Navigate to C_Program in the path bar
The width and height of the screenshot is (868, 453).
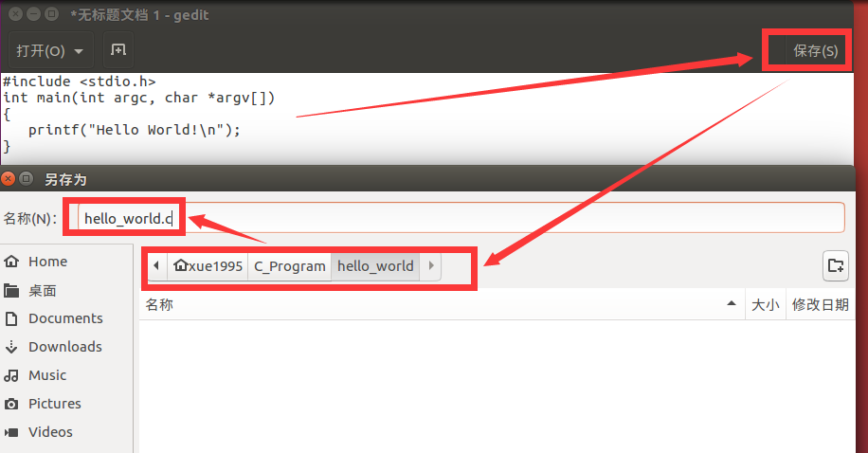290,265
